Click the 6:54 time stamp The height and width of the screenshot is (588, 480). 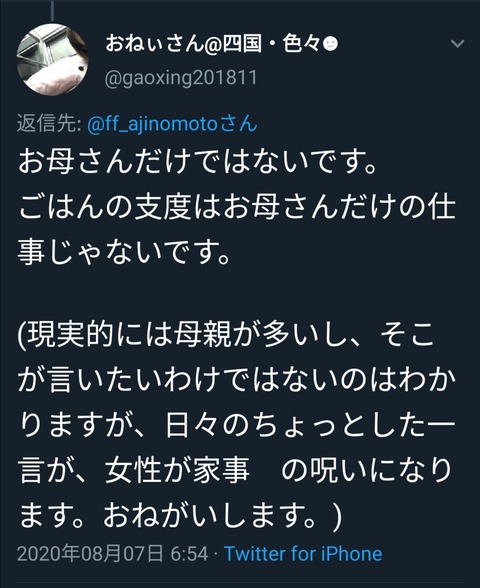(x=189, y=554)
